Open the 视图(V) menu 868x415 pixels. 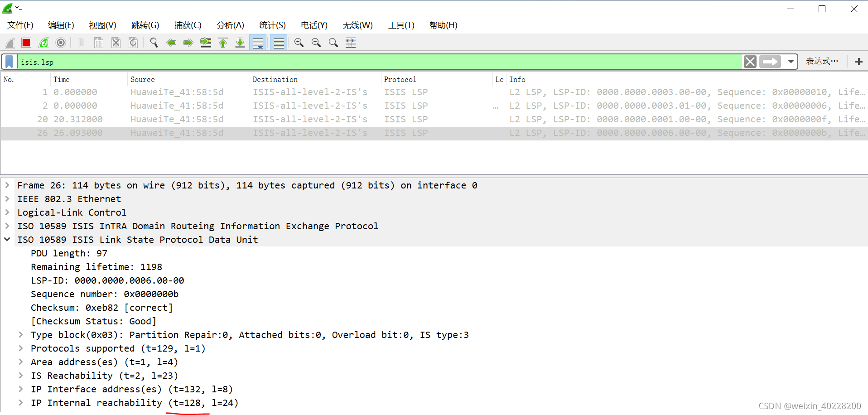103,25
